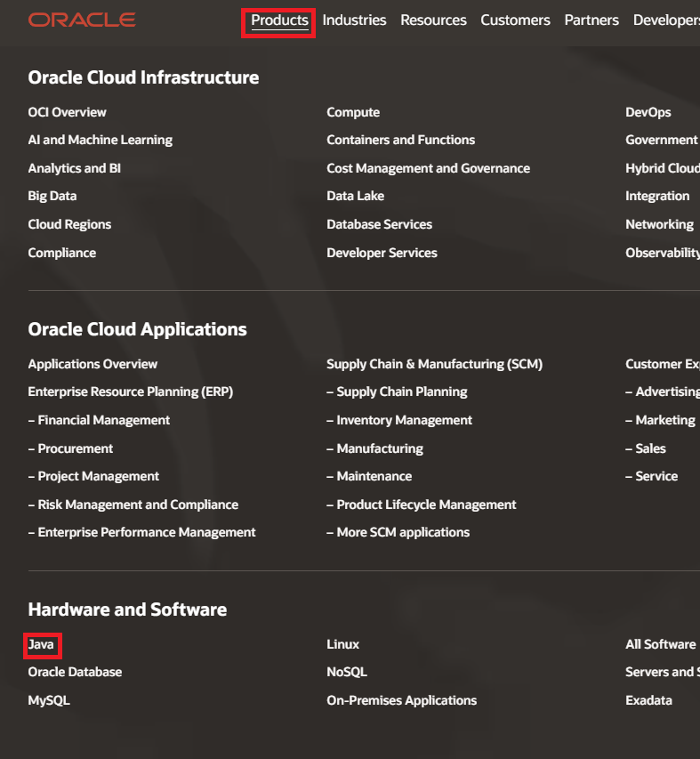Viewport: 700px width, 759px height.
Task: Select Supply Chain & Manufacturing (SCM)
Action: point(434,364)
